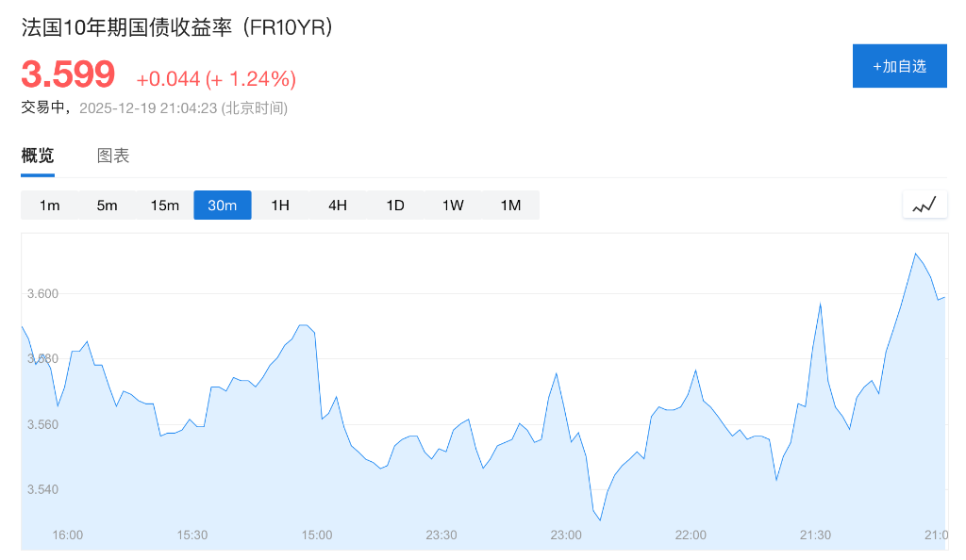
Task: Switch to the 概览 tab
Action: 38,156
